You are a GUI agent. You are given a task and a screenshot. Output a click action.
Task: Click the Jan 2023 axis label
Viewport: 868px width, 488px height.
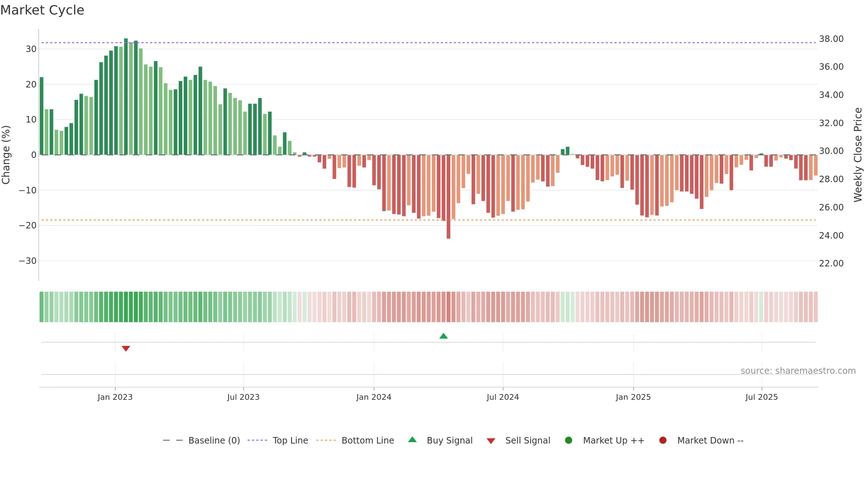(115, 397)
